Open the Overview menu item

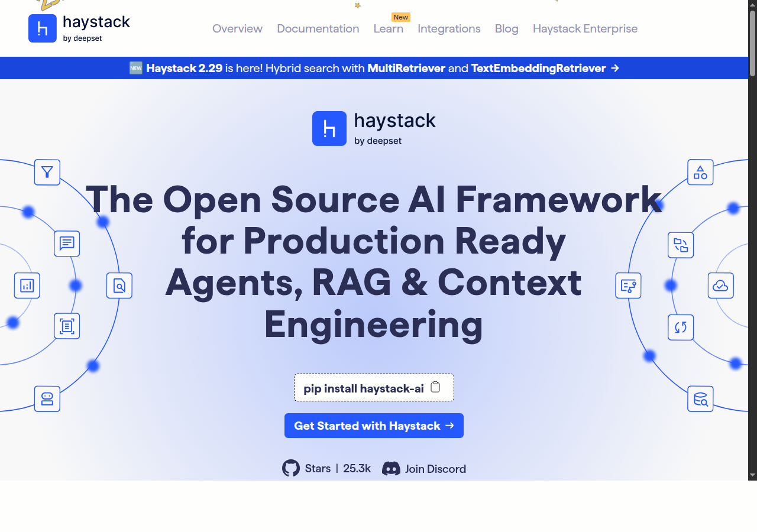click(237, 28)
